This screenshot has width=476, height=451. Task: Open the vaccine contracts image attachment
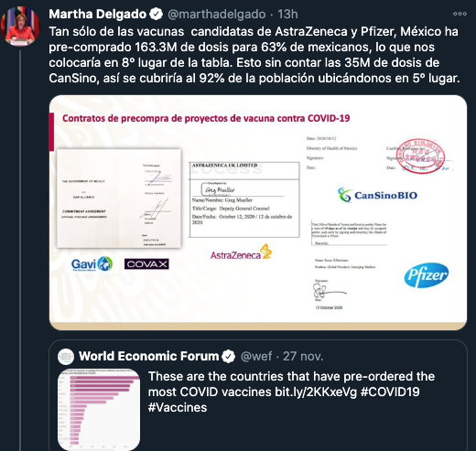258,212
